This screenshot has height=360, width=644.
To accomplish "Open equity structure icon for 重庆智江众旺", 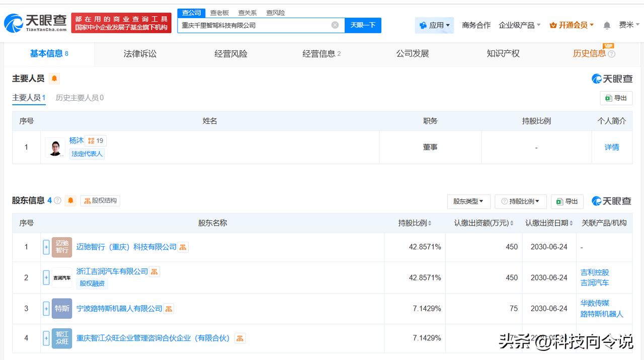I will (x=240, y=338).
